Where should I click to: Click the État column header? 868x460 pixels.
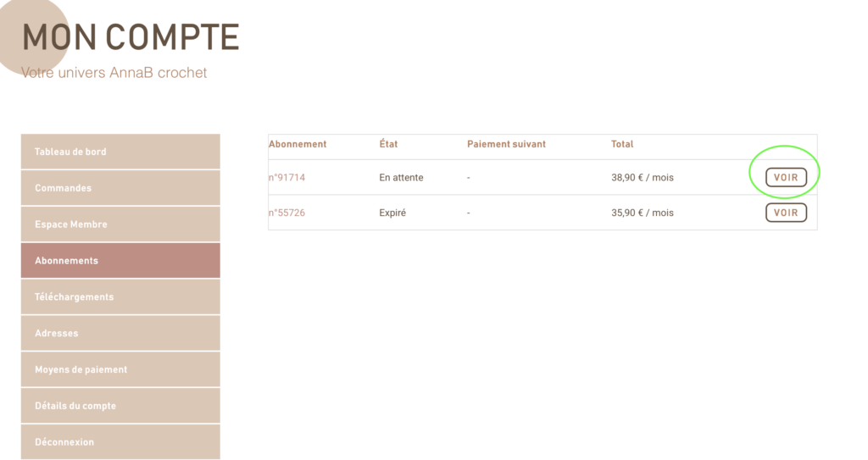(388, 144)
